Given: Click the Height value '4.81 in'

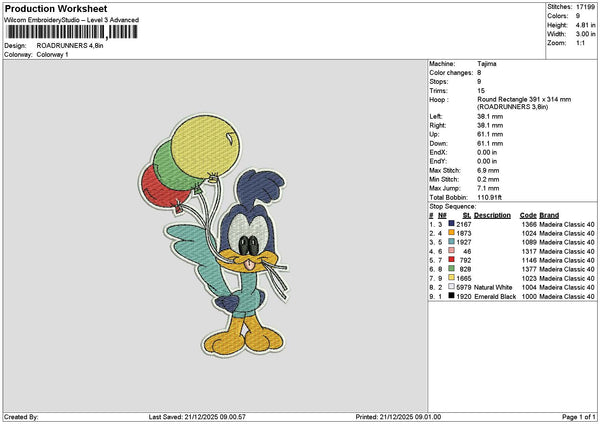Looking at the screenshot, I should click(x=585, y=25).
